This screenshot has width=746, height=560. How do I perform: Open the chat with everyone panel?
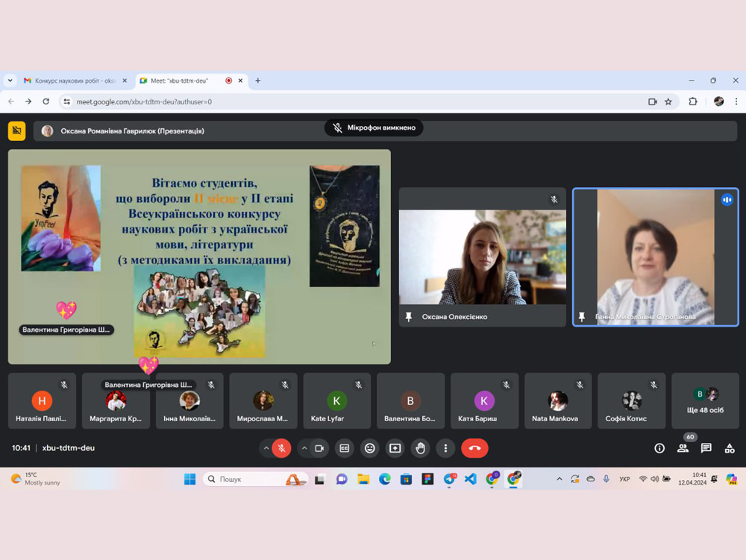point(706,448)
